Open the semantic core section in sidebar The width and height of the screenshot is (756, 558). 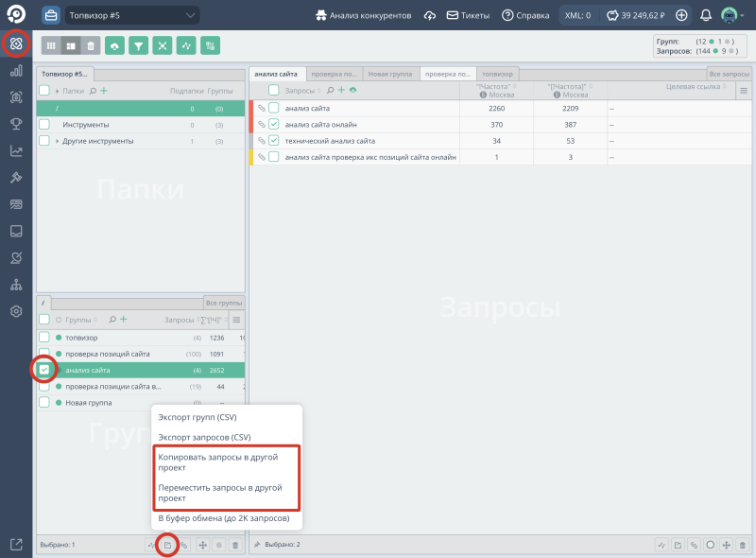(16, 44)
